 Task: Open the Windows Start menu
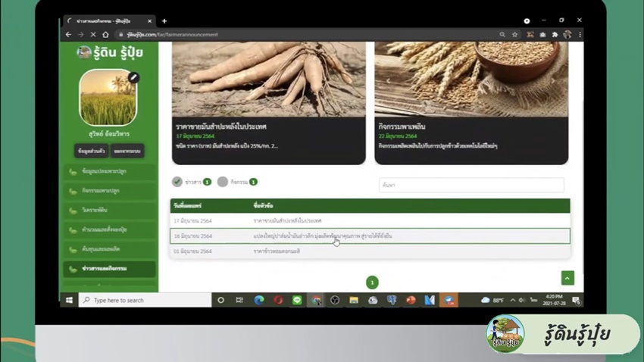pyautogui.click(x=69, y=300)
